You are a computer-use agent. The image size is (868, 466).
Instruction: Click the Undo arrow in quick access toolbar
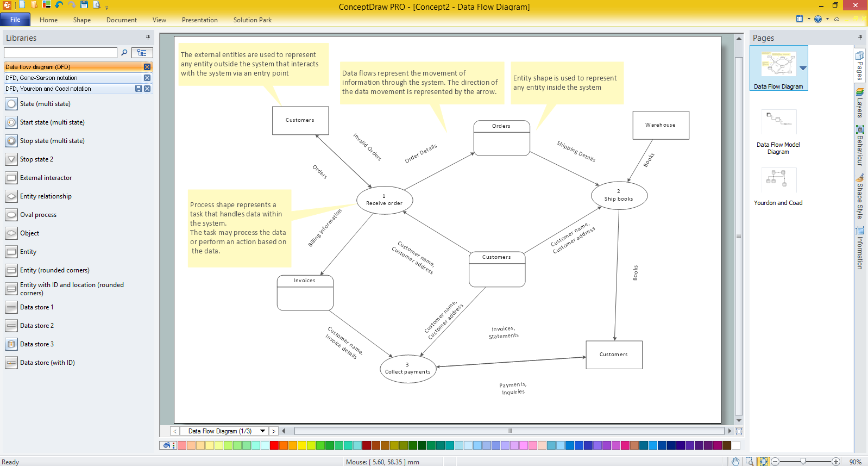59,5
